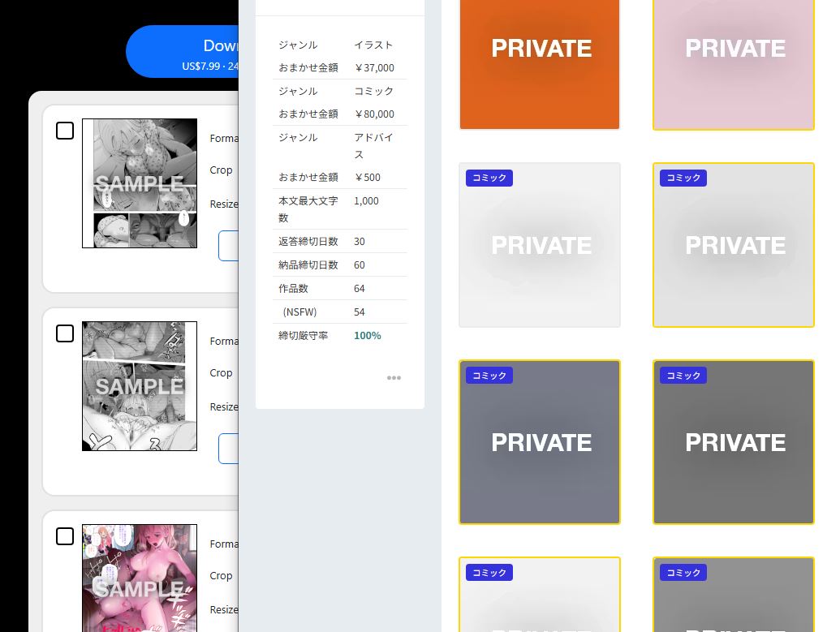Click the blue Download US$7.99 button
The height and width of the screenshot is (632, 840).
182,51
